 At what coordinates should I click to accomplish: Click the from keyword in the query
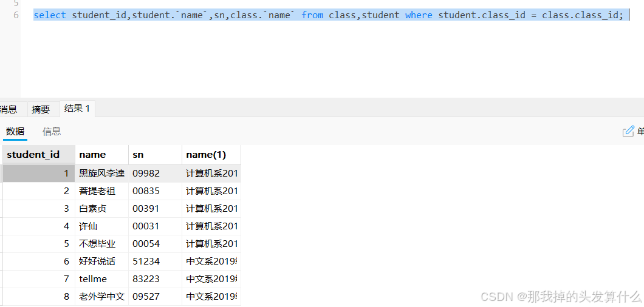[312, 15]
